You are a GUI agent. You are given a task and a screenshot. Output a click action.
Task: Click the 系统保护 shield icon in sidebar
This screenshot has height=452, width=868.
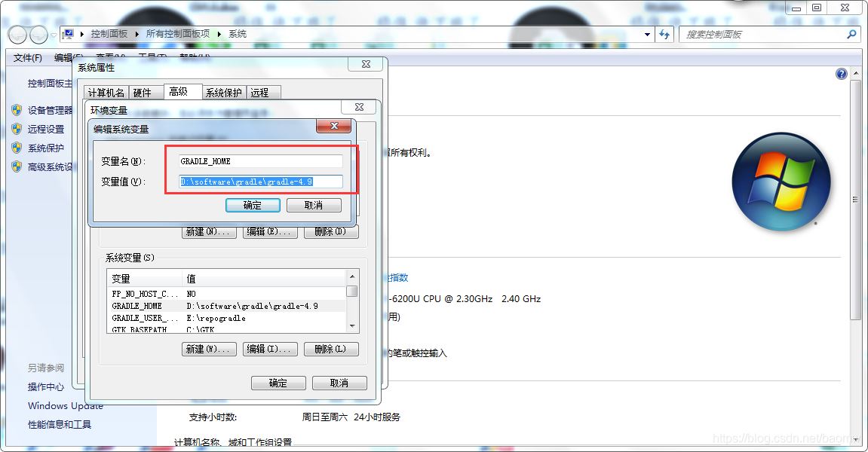(17, 148)
